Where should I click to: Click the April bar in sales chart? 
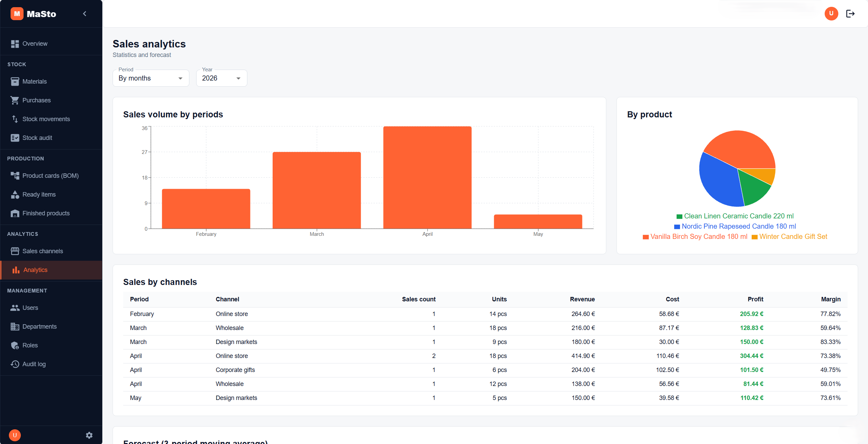[x=427, y=177]
